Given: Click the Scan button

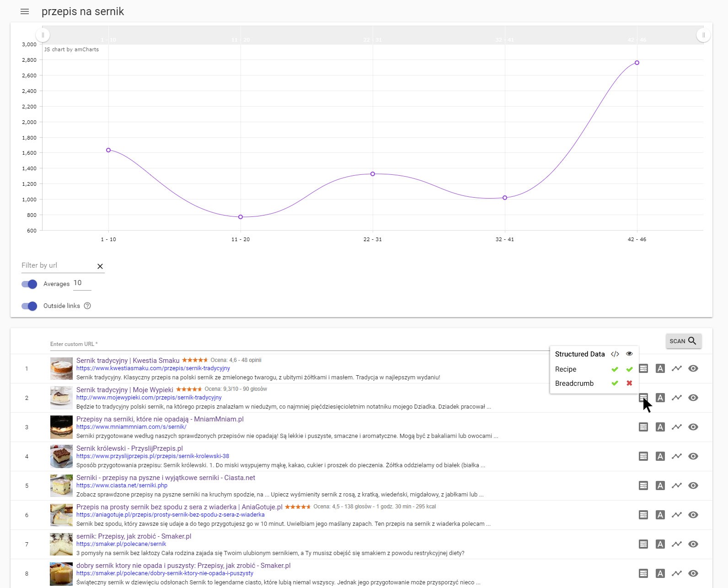Looking at the screenshot, I should [x=683, y=341].
